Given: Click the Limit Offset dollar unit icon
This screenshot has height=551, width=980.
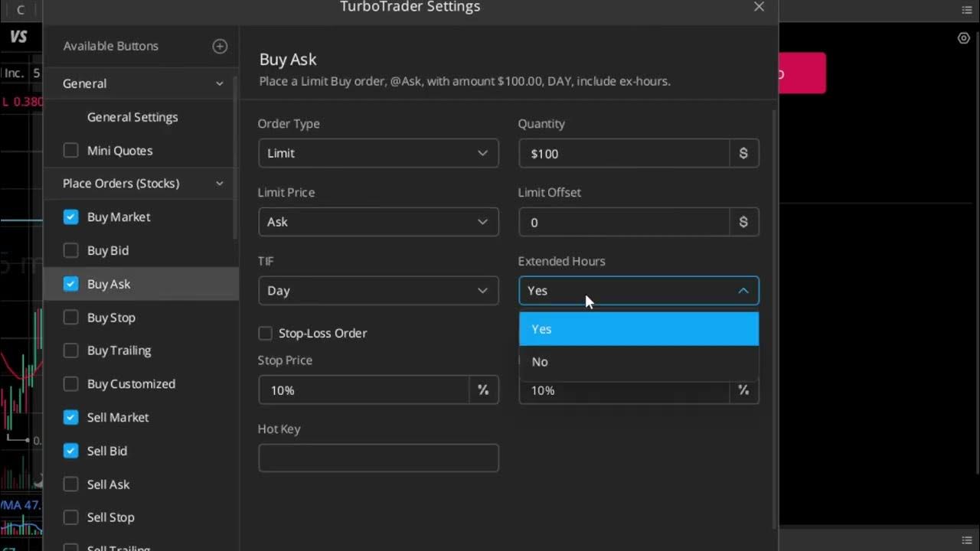Looking at the screenshot, I should [x=743, y=223].
